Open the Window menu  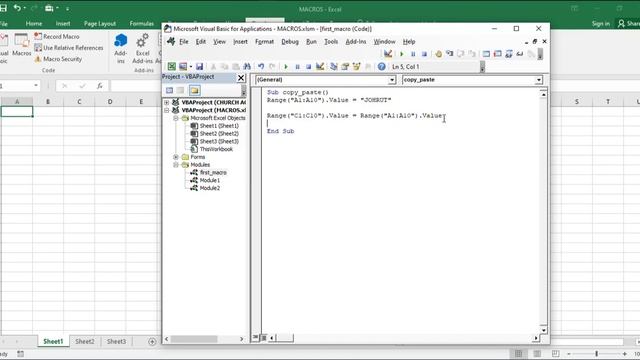tap(384, 42)
